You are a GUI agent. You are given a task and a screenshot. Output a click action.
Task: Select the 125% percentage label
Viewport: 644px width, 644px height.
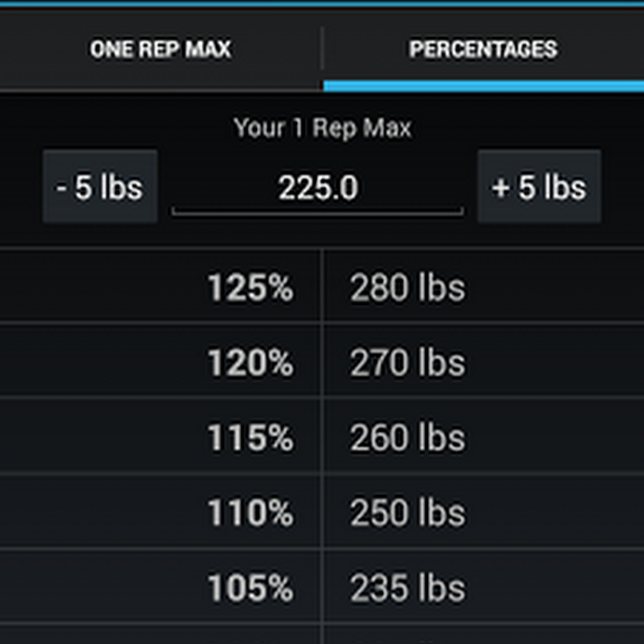tap(250, 288)
